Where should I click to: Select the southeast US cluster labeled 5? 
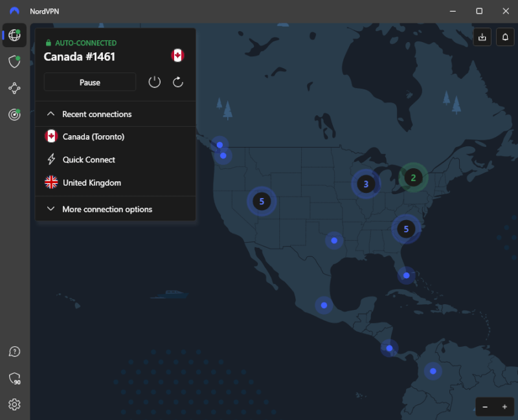coord(406,229)
